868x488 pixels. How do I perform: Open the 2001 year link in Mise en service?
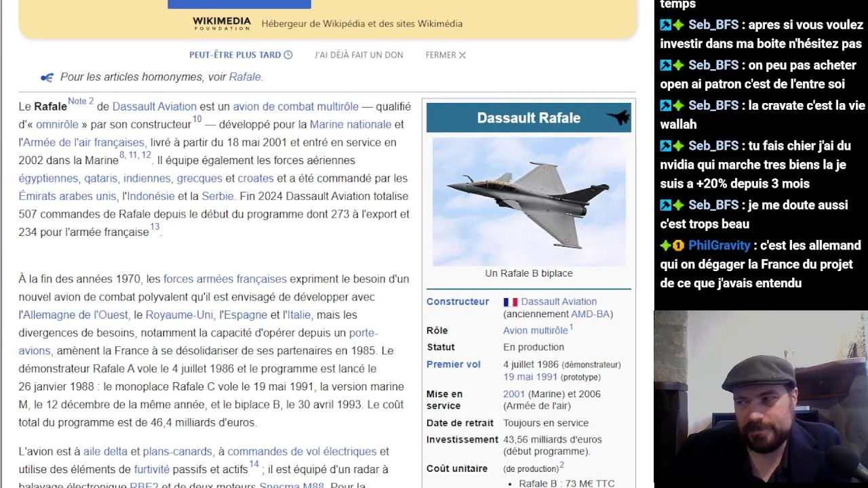(514, 394)
